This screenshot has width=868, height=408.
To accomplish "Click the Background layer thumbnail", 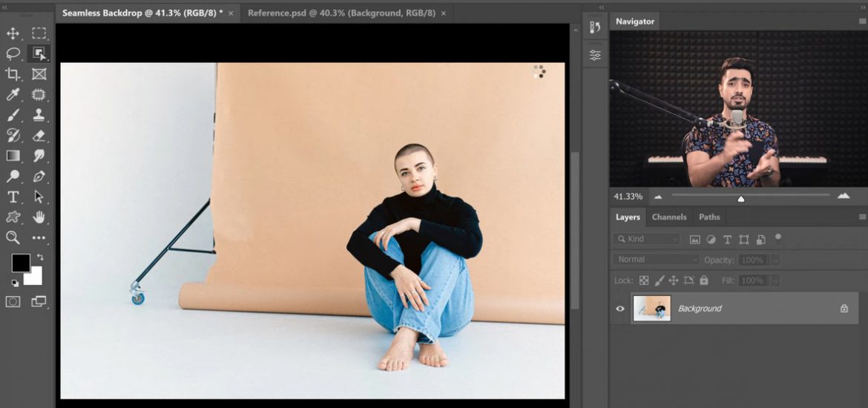I will coord(651,309).
